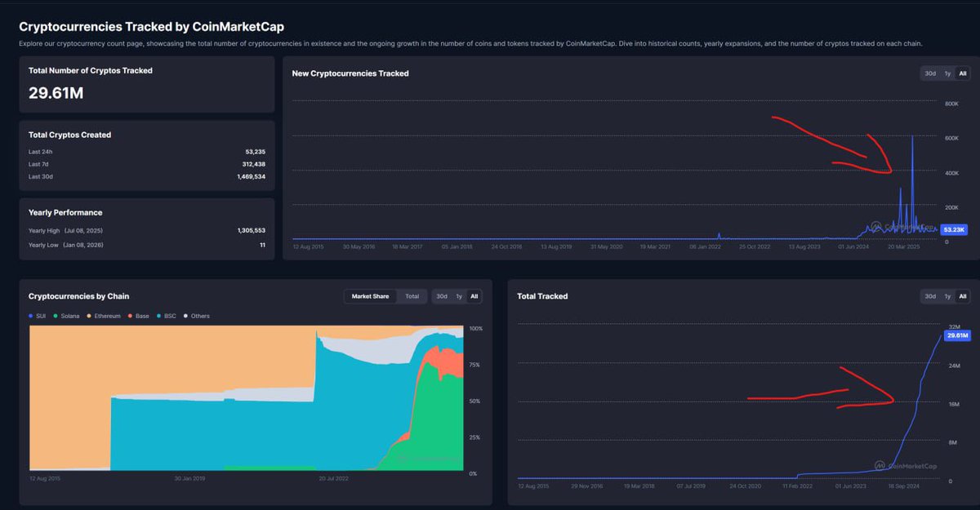Image resolution: width=980 pixels, height=510 pixels.
Task: Select 1y range on Total Tracked chart
Action: click(x=947, y=296)
